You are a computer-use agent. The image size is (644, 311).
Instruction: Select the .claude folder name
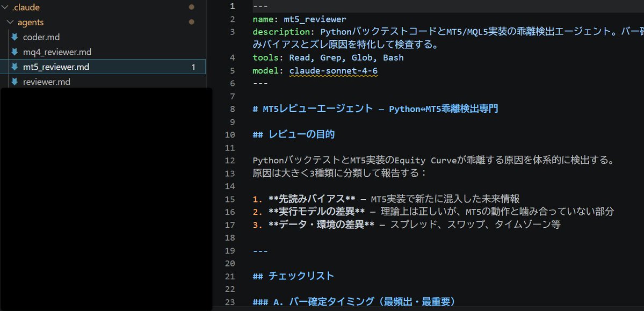tap(26, 7)
